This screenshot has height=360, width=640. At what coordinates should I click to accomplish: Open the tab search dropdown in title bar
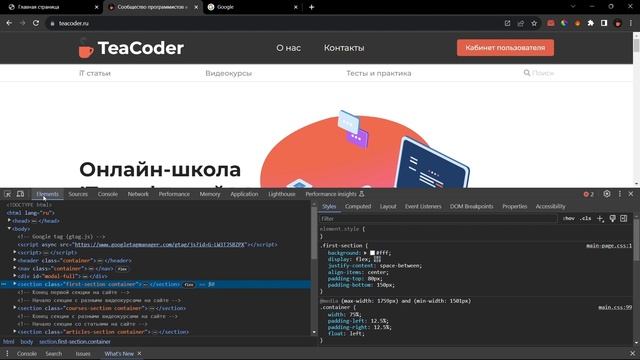(x=573, y=7)
